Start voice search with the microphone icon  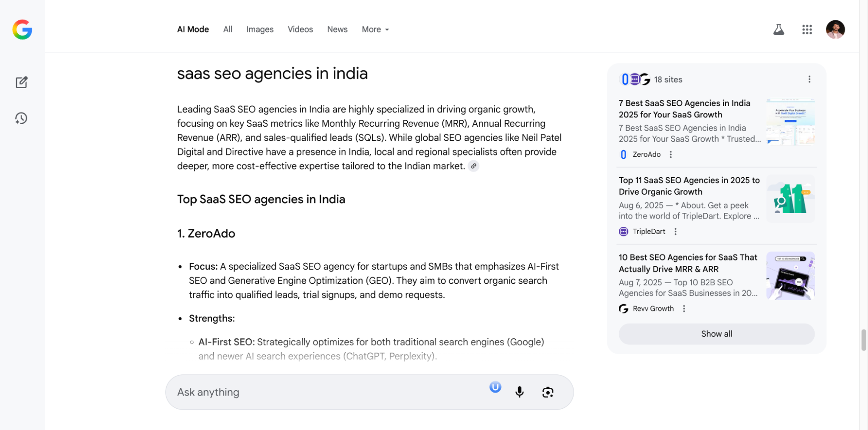(x=519, y=392)
